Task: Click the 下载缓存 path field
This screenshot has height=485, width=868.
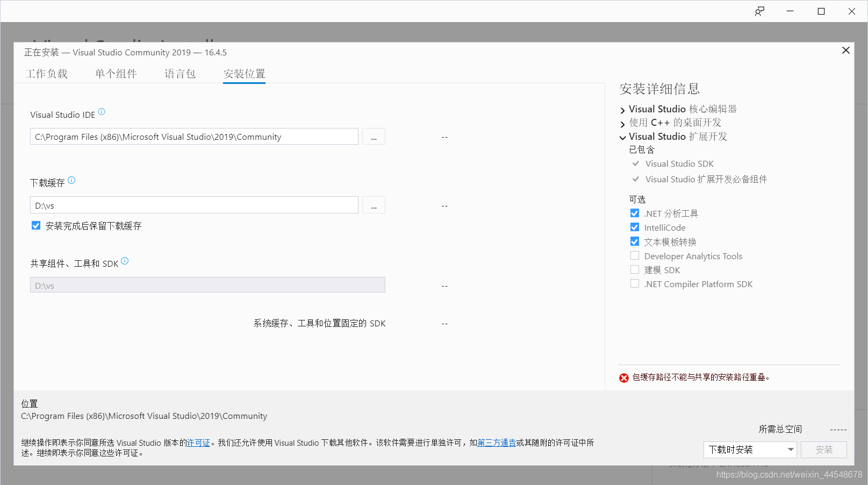Action: click(x=194, y=205)
